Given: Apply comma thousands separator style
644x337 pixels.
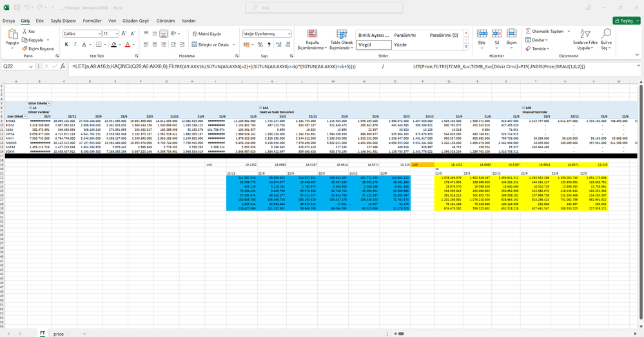Looking at the screenshot, I should click(269, 44).
